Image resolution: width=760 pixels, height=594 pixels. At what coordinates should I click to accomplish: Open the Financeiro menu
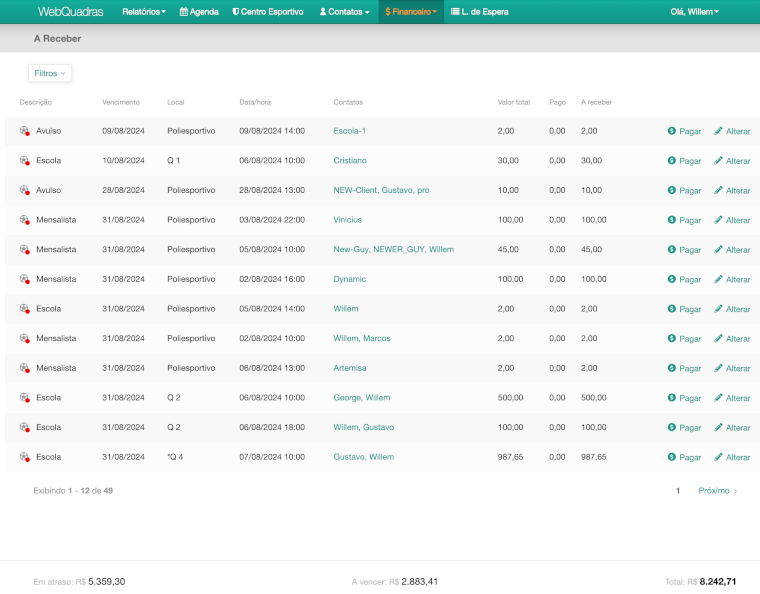coord(411,12)
